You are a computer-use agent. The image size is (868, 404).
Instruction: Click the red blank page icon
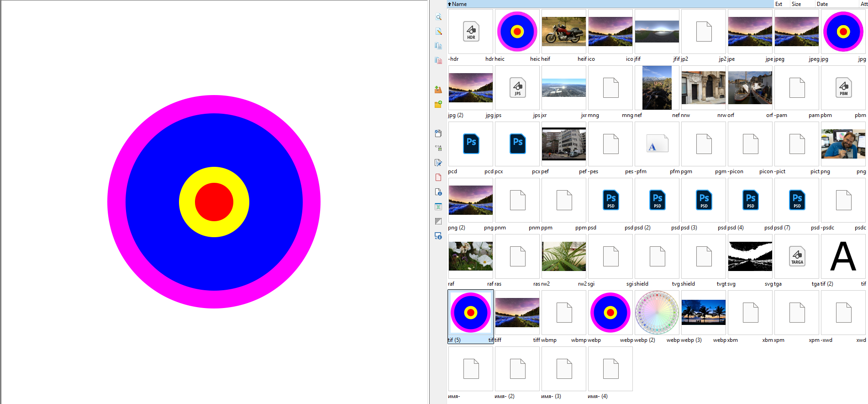click(438, 177)
